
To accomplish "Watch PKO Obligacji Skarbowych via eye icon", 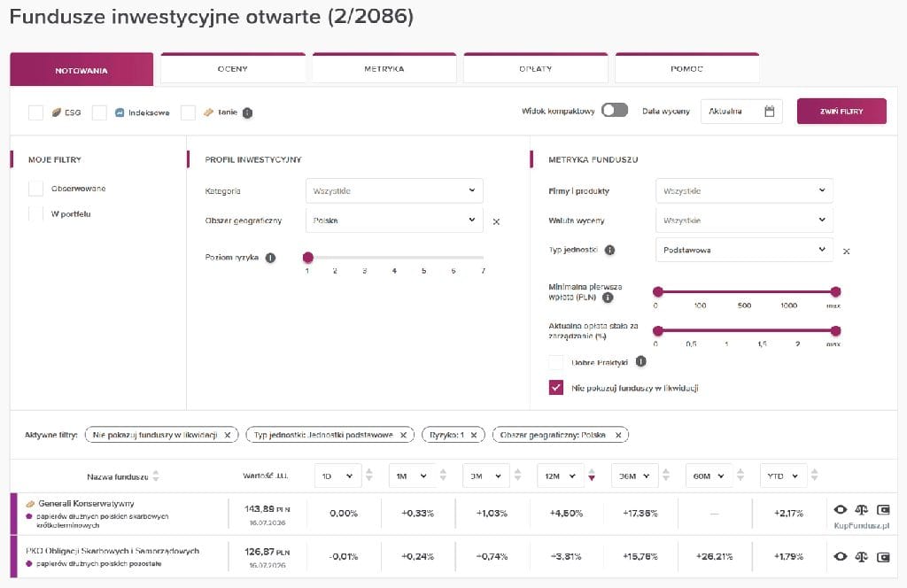I will (841, 556).
